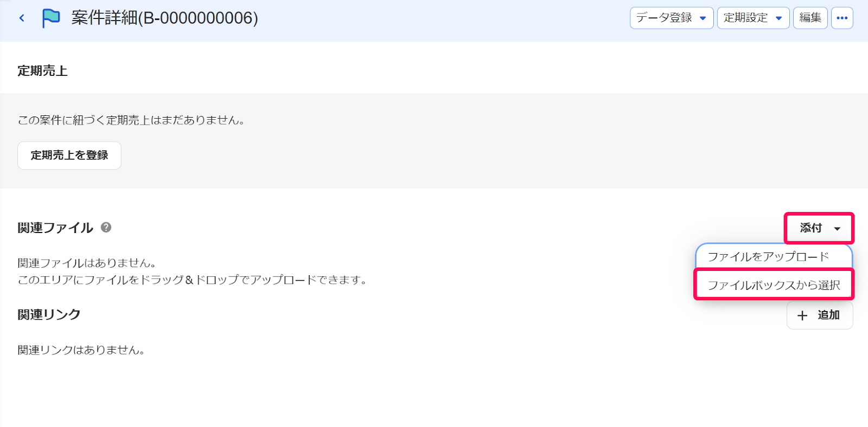The height and width of the screenshot is (427, 868).
Task: Go back with the left chevron icon
Action: 22,18
